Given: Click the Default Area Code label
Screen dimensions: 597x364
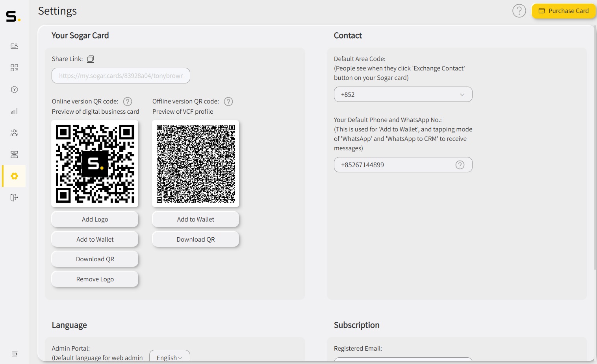Looking at the screenshot, I should tap(360, 59).
